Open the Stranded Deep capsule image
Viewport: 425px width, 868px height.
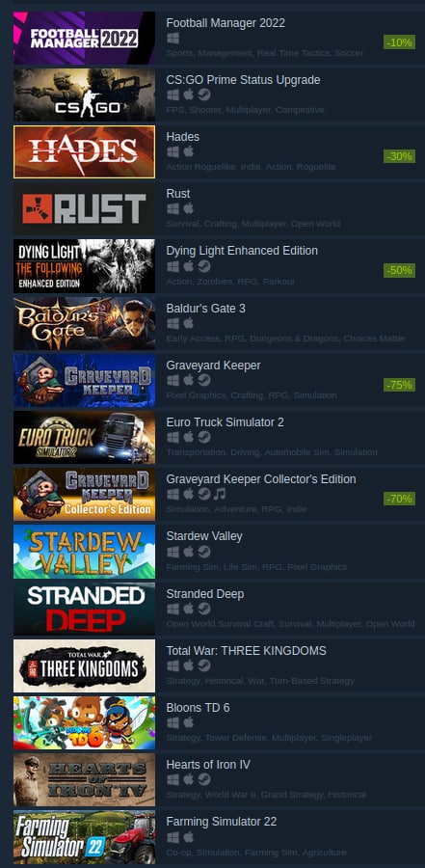tap(84, 609)
